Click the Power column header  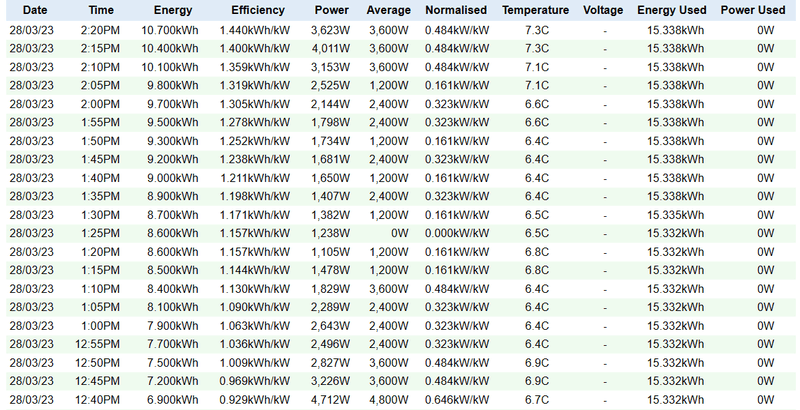pyautogui.click(x=332, y=10)
